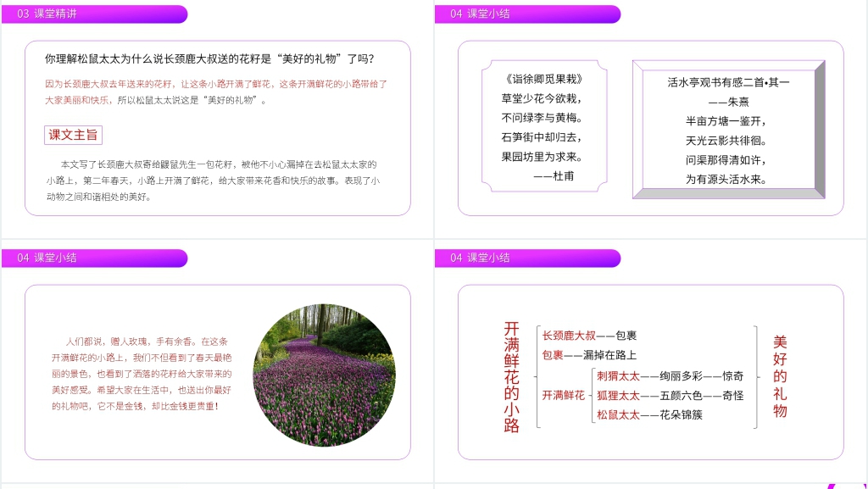868x489 pixels.
Task: Select the question heading about 松鼠太太
Action: pos(209,59)
